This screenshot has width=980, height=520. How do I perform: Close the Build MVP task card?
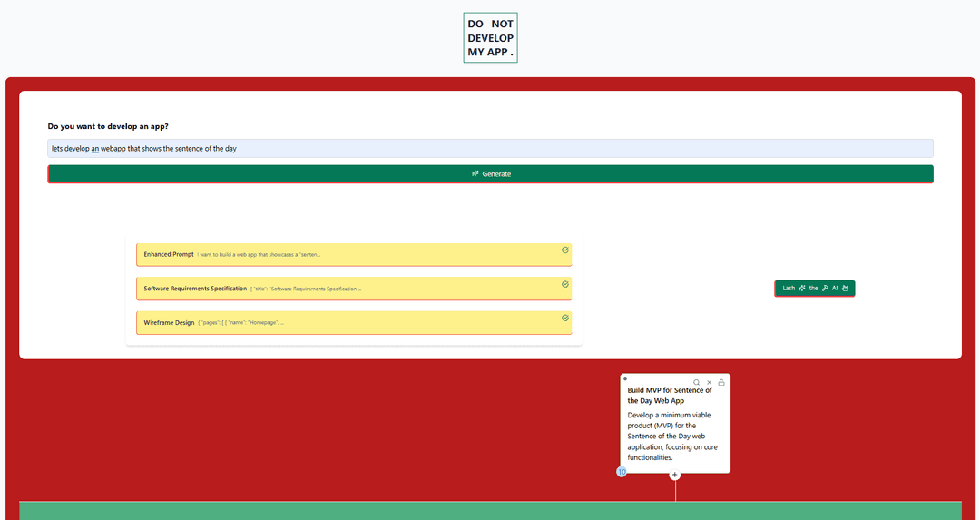click(x=710, y=383)
